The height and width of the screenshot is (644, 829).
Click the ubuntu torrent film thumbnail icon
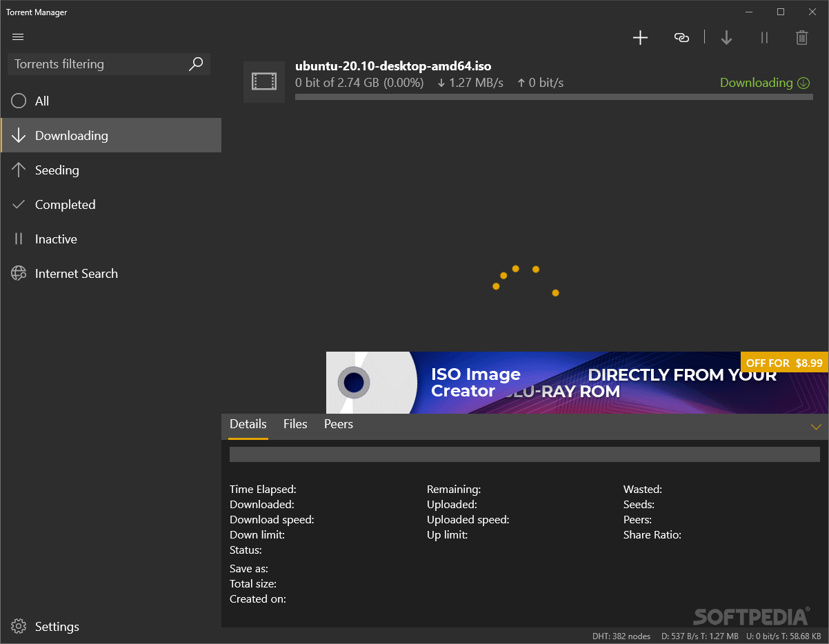pyautogui.click(x=264, y=81)
